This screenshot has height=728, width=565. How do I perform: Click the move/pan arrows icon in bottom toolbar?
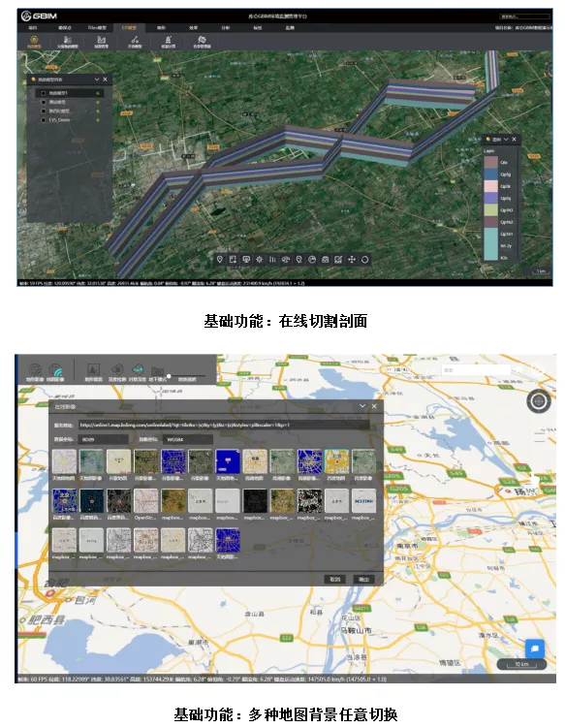(x=352, y=260)
